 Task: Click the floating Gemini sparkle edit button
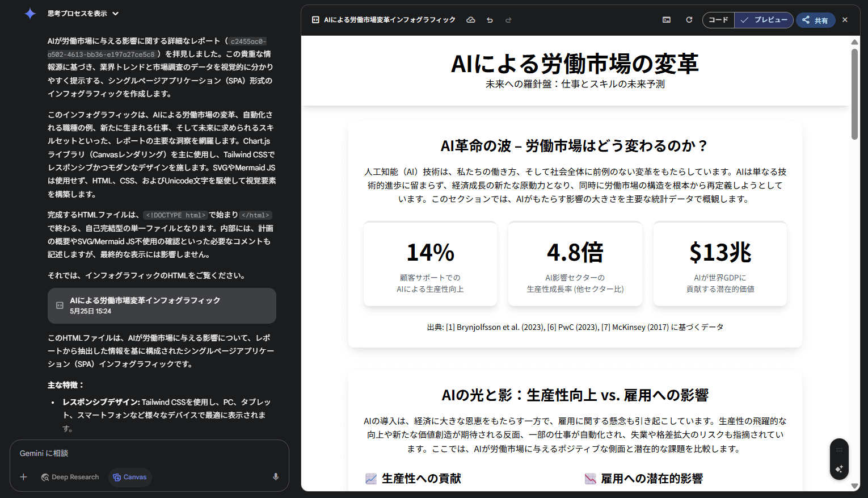[839, 468]
